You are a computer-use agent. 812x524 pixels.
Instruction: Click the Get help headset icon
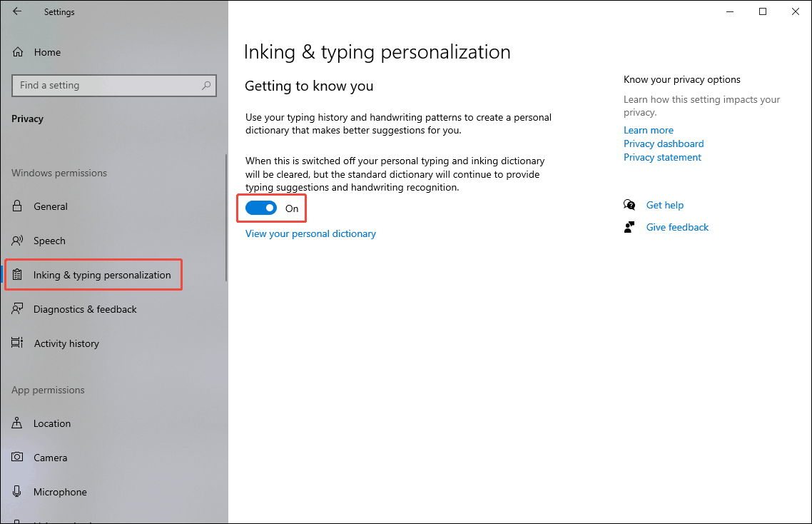[630, 205]
